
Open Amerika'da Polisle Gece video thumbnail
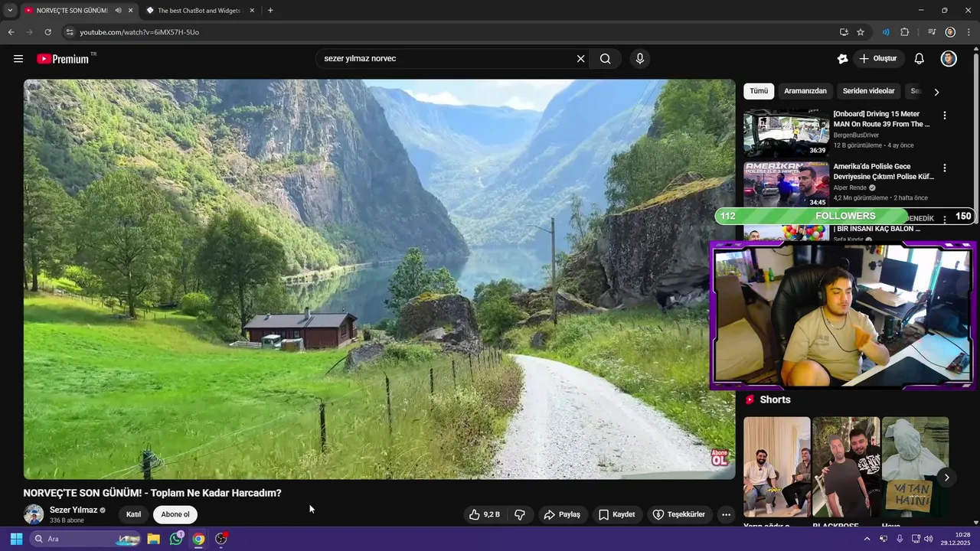point(786,184)
